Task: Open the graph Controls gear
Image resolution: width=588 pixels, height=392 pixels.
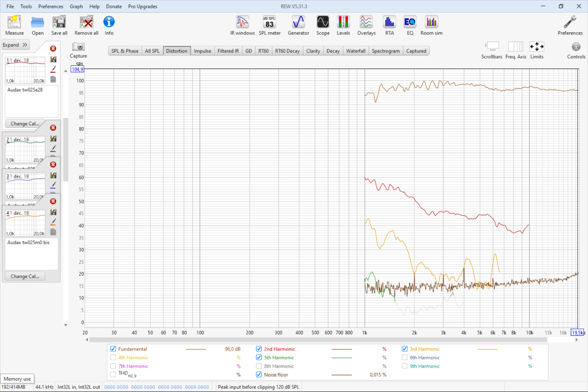Action: pyautogui.click(x=576, y=47)
